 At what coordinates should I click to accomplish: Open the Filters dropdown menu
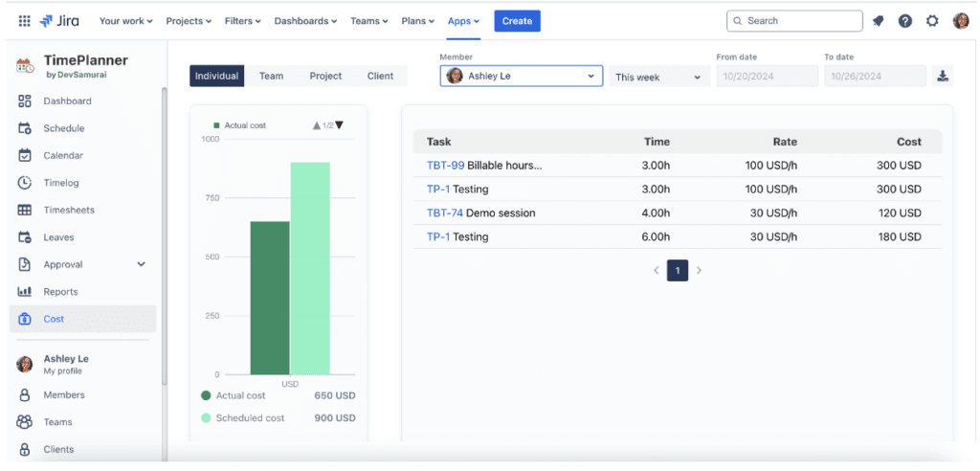(242, 21)
